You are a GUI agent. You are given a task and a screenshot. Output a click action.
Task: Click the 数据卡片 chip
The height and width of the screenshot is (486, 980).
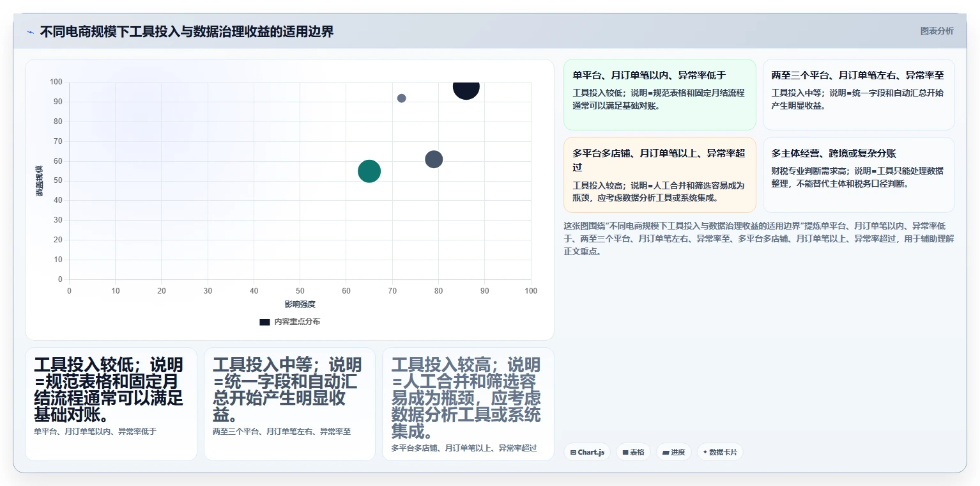[720, 452]
